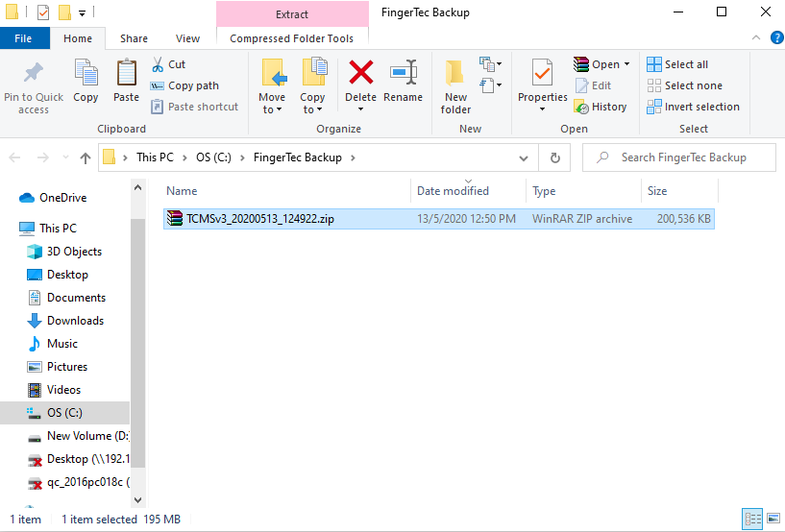The width and height of the screenshot is (785, 532).
Task: Click the Cut scissors icon
Action: [158, 64]
